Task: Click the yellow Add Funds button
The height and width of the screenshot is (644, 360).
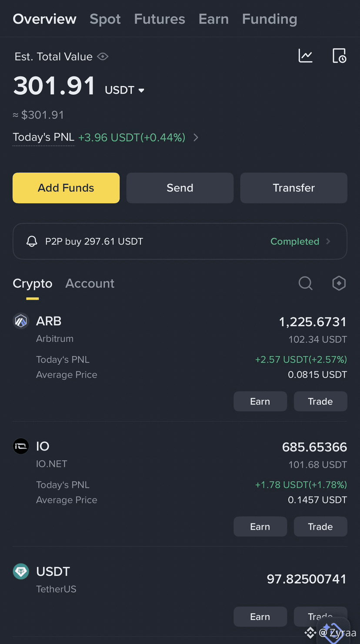Action: pos(66,188)
